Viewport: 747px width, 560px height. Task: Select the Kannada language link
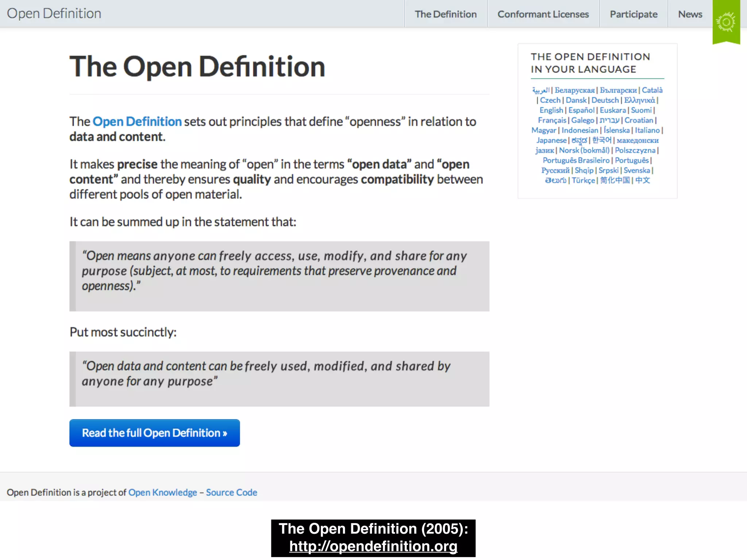579,140
